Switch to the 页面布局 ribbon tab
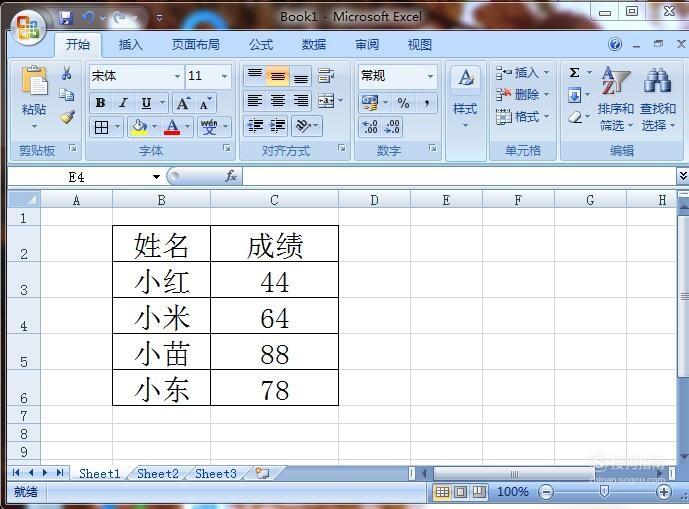Viewport: 689px width, 509px height. click(x=196, y=44)
